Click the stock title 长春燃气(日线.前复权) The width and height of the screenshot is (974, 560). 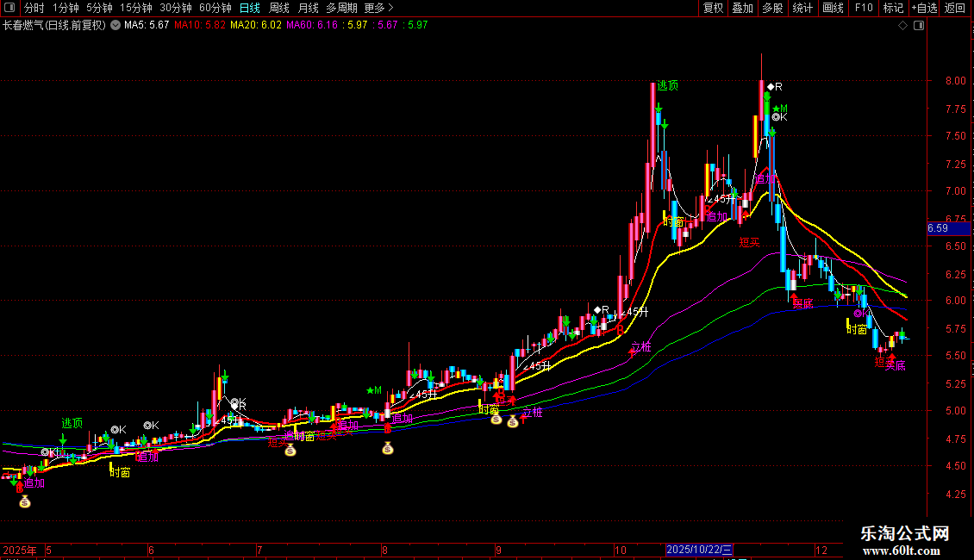click(x=54, y=25)
